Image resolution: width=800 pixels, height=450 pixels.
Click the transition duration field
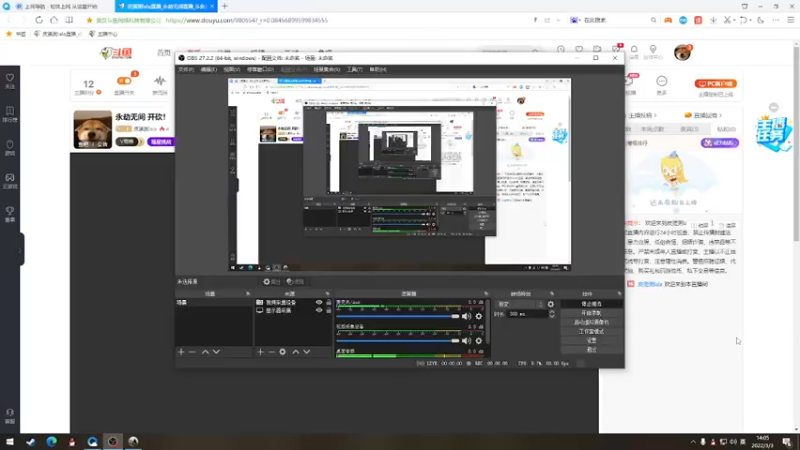[528, 314]
